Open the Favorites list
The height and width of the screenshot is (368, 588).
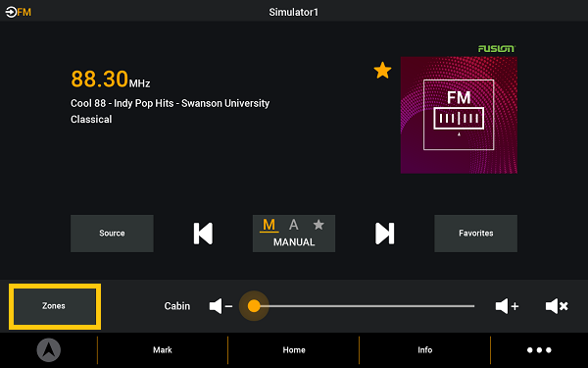point(475,234)
